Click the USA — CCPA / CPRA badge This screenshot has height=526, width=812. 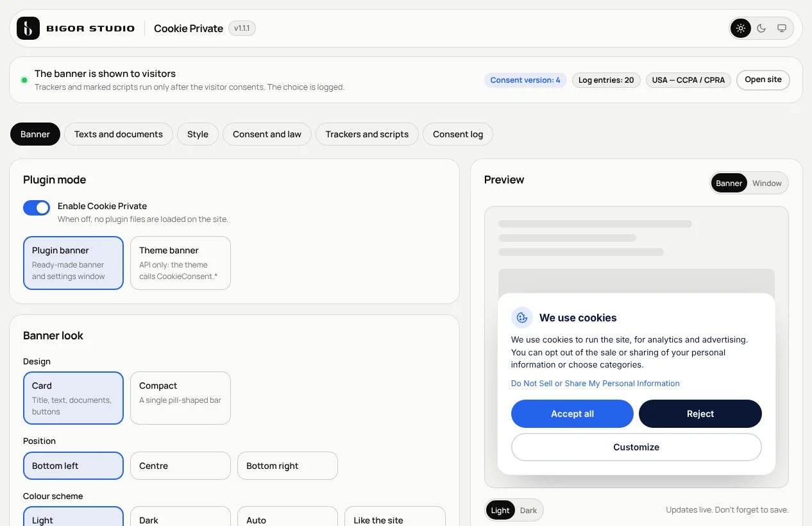click(x=688, y=80)
